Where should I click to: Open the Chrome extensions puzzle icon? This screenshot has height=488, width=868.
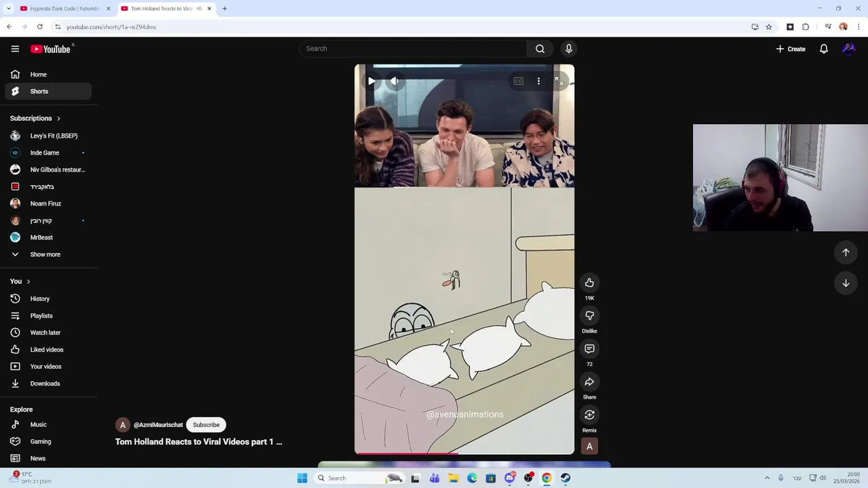coord(806,27)
